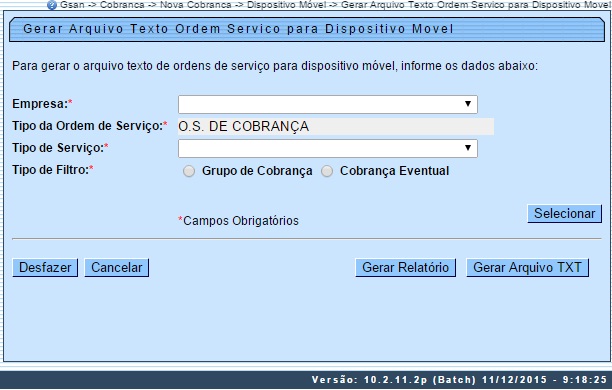Select the Cobrança Eventual radio option
The image size is (612, 390).
click(327, 171)
